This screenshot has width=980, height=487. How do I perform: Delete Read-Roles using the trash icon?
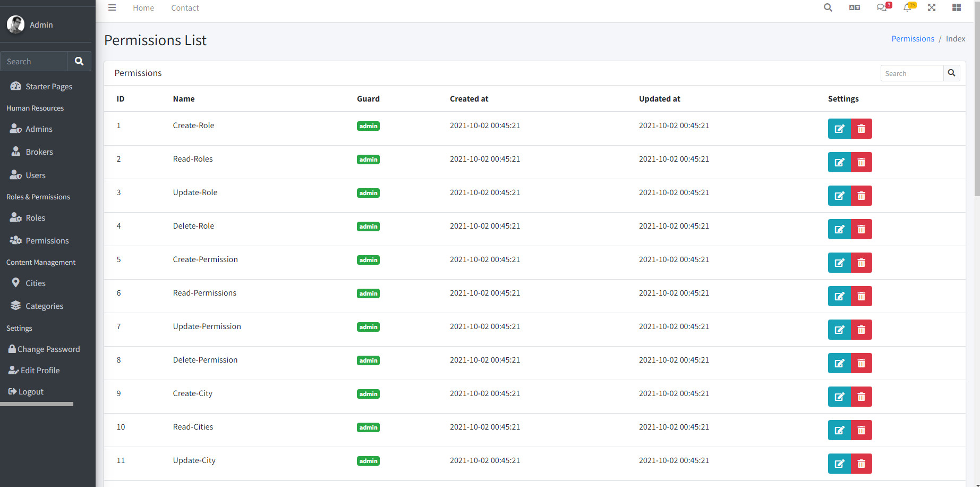click(861, 162)
